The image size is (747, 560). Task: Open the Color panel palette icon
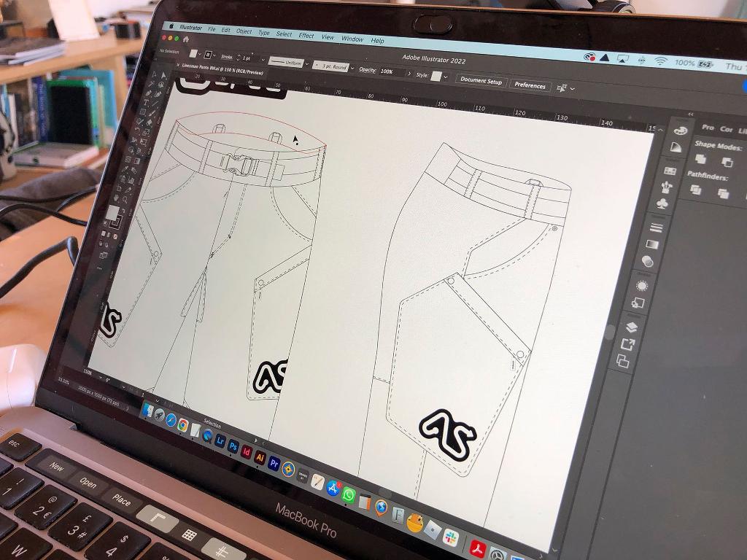coord(680,131)
